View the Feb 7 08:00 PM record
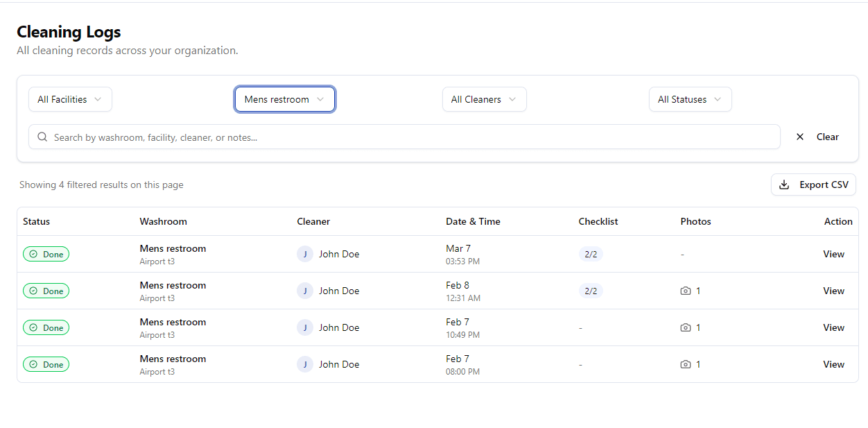 click(833, 364)
